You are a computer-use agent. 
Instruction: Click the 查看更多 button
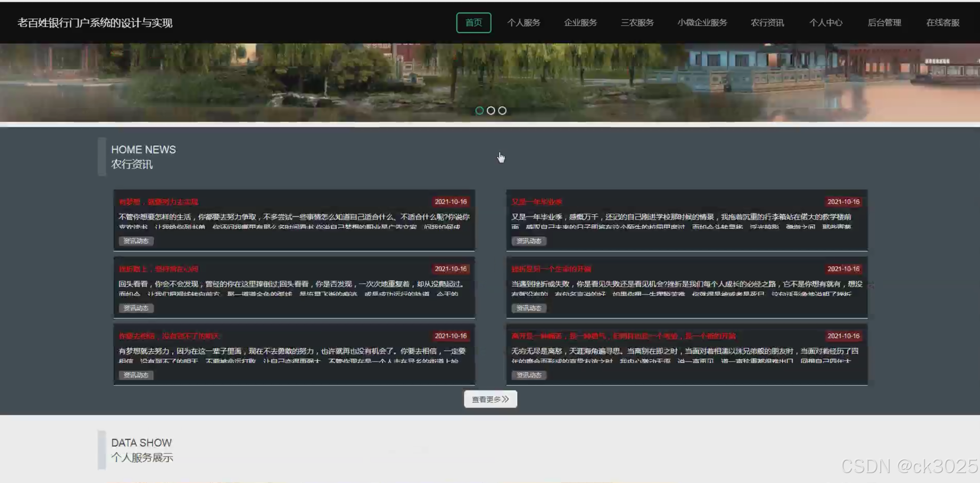[x=490, y=399]
